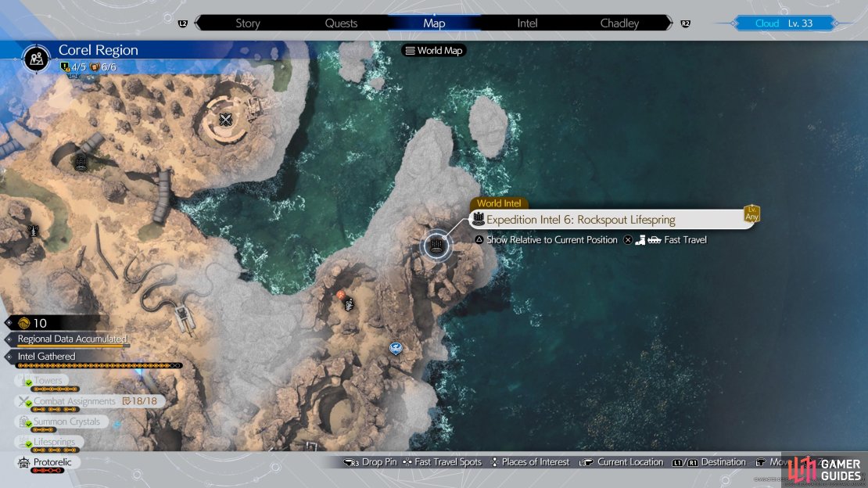868x488 pixels.
Task: Click the Fast Travel Spots d-pad icon
Action: pos(407,462)
